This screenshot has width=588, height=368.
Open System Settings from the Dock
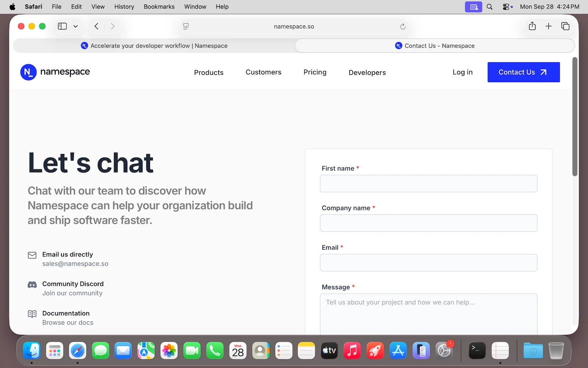[x=444, y=351]
